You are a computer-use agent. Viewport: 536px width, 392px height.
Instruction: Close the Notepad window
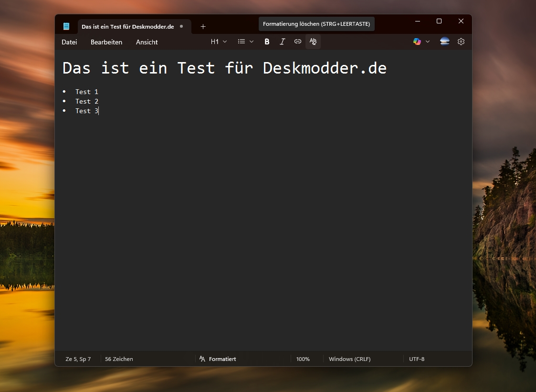461,21
